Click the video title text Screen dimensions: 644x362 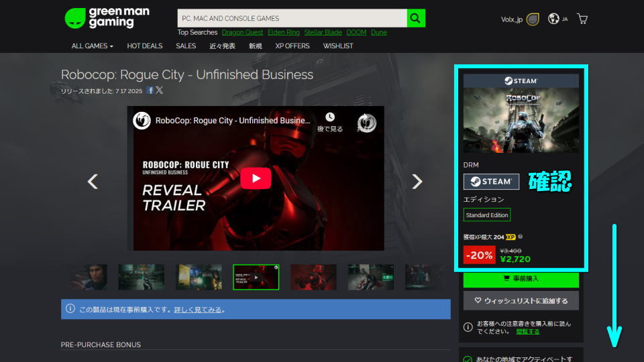coord(233,121)
